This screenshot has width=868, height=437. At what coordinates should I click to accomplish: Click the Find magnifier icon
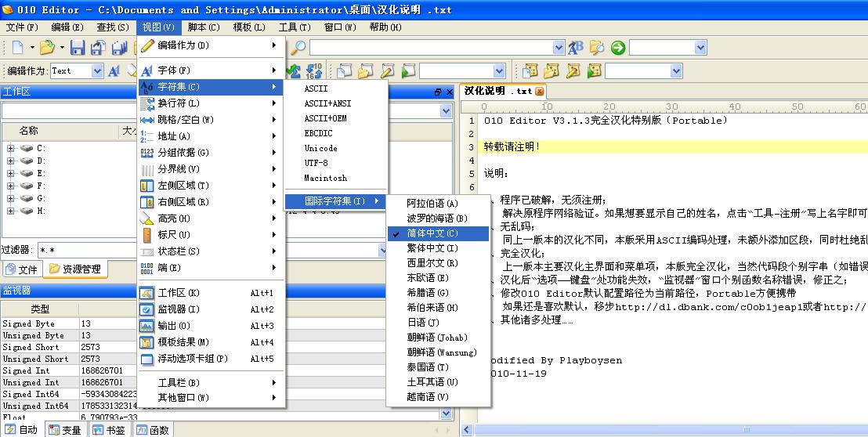coord(298,48)
